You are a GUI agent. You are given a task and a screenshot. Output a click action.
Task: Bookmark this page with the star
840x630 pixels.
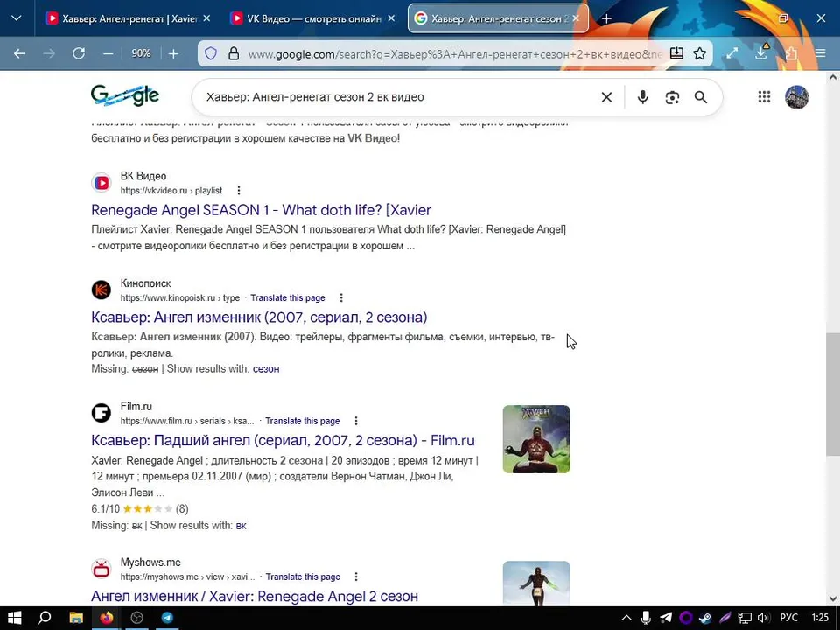[700, 53]
